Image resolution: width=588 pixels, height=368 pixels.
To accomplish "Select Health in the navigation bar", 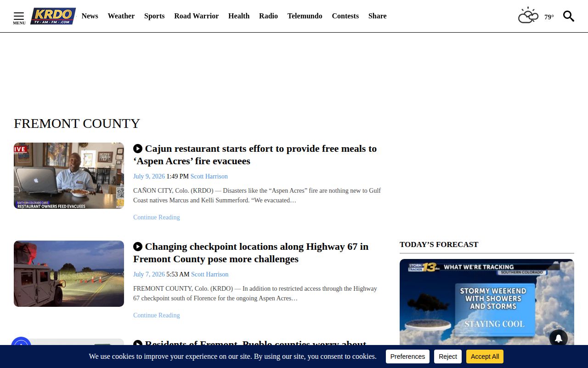I will coord(239,16).
